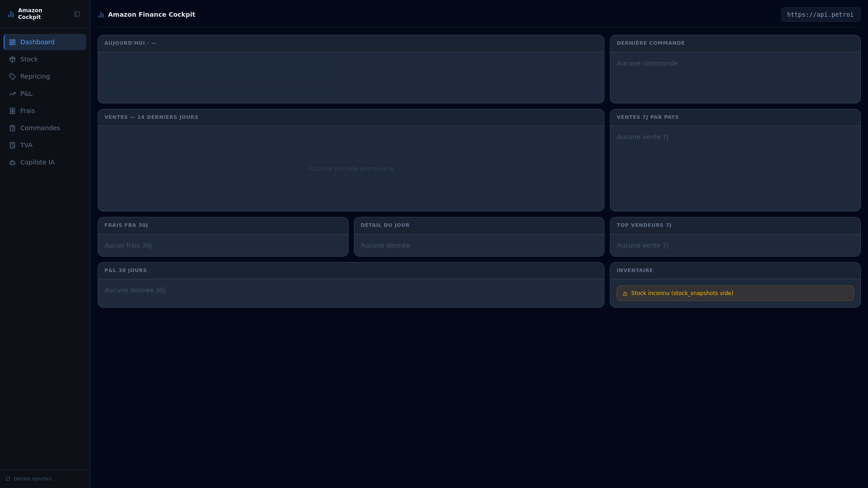The width and height of the screenshot is (868, 488).
Task: Click the TOP VENDEURS 7J header
Action: [735, 225]
